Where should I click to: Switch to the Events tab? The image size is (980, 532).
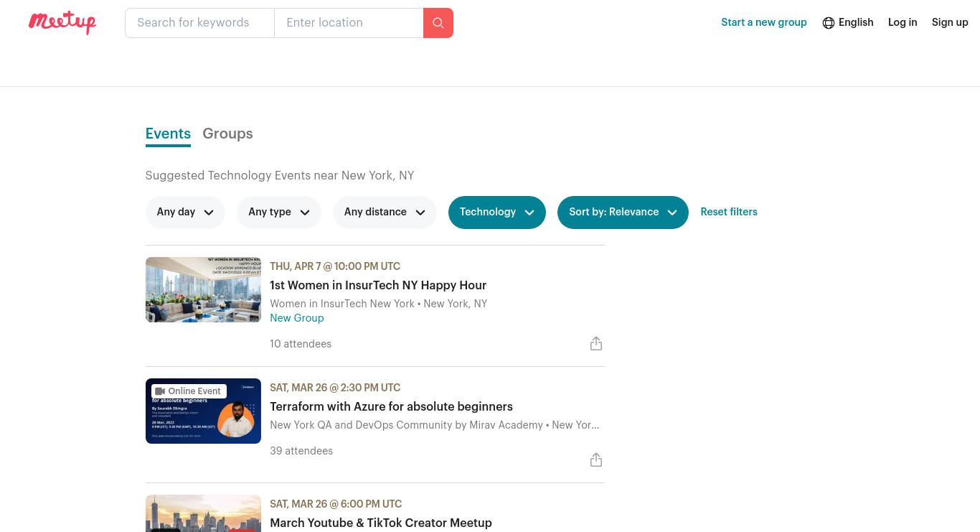tap(168, 134)
